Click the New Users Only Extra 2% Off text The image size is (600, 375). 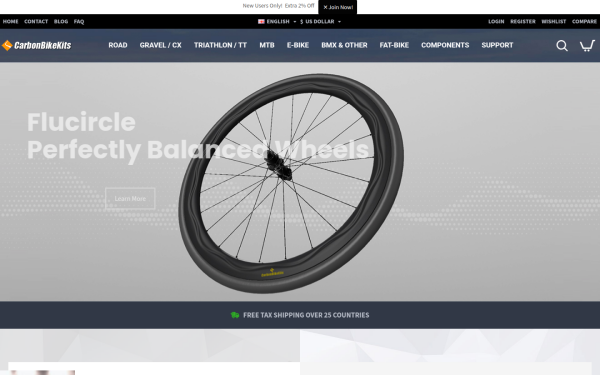click(x=279, y=6)
